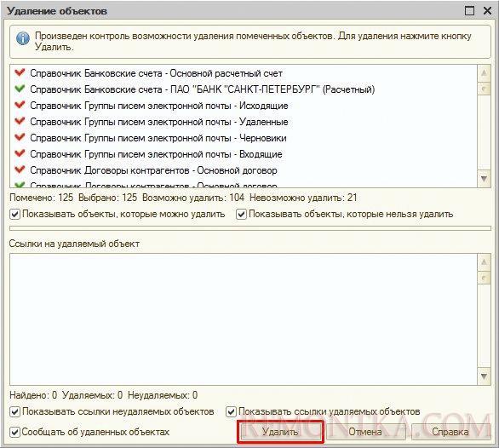Image resolution: width=499 pixels, height=448 pixels.
Task: Toggle red checkmark for first Основной договор
Action: [x=20, y=169]
